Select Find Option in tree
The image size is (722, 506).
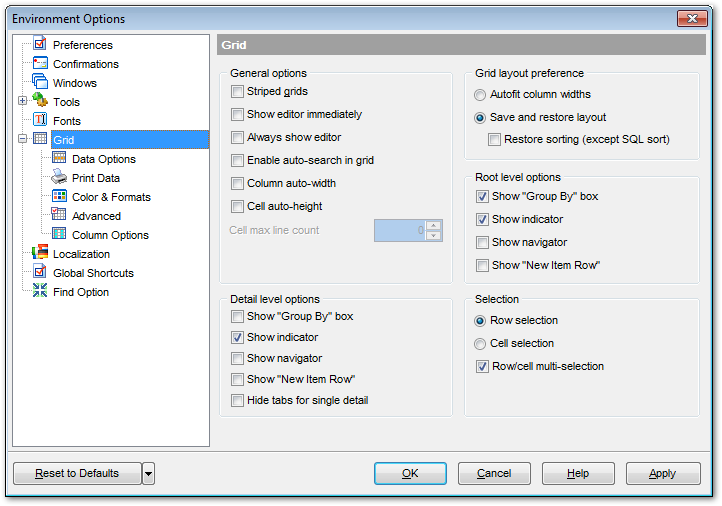pos(81,292)
